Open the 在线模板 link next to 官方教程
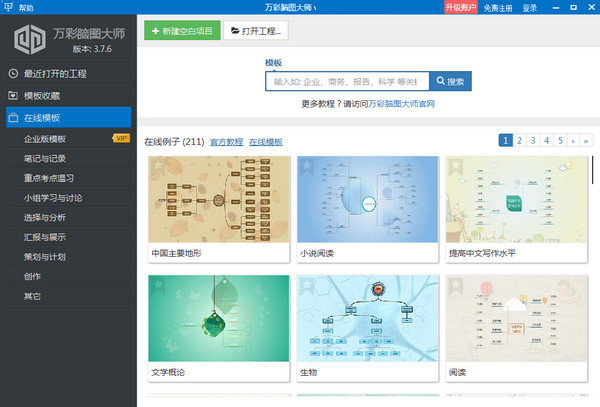Image resolution: width=600 pixels, height=407 pixels. [266, 142]
